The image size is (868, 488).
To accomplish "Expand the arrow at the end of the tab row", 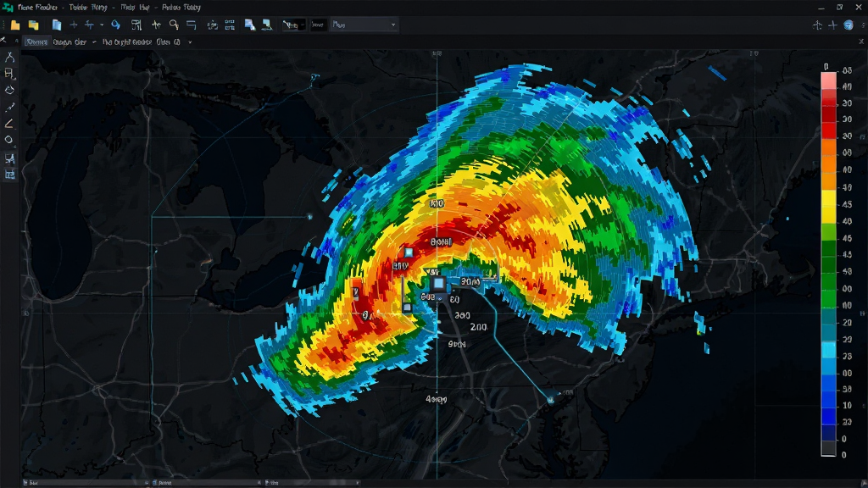I will (190, 42).
